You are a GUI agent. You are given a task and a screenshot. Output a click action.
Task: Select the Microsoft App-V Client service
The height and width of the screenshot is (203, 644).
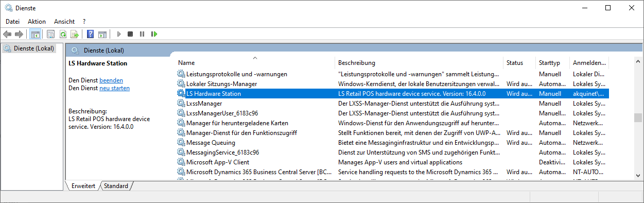[218, 162]
